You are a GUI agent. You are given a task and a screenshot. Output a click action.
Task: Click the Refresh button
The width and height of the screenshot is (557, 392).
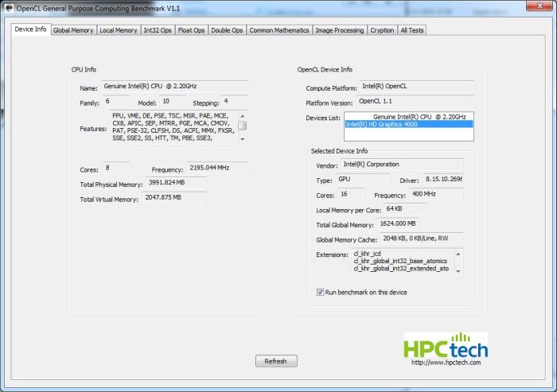click(276, 361)
